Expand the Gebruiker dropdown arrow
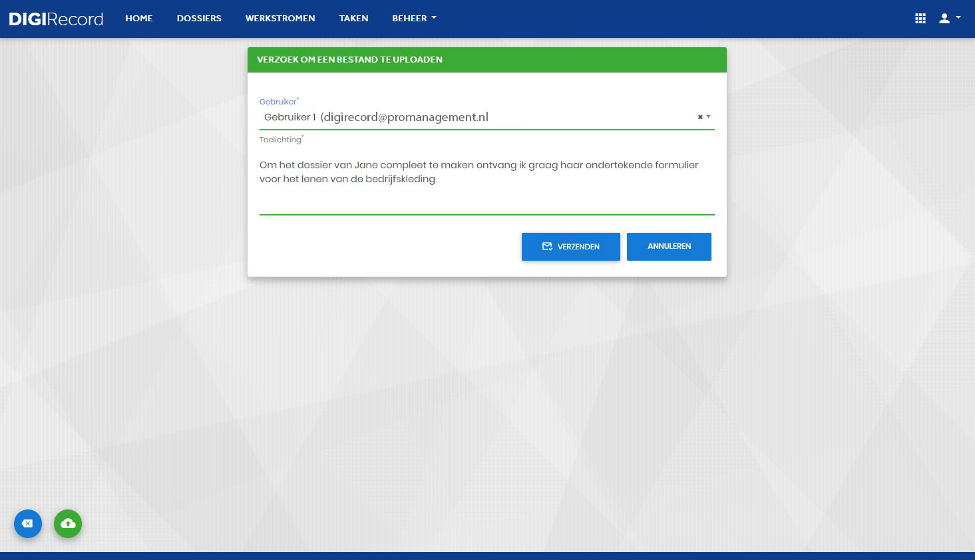 [708, 117]
